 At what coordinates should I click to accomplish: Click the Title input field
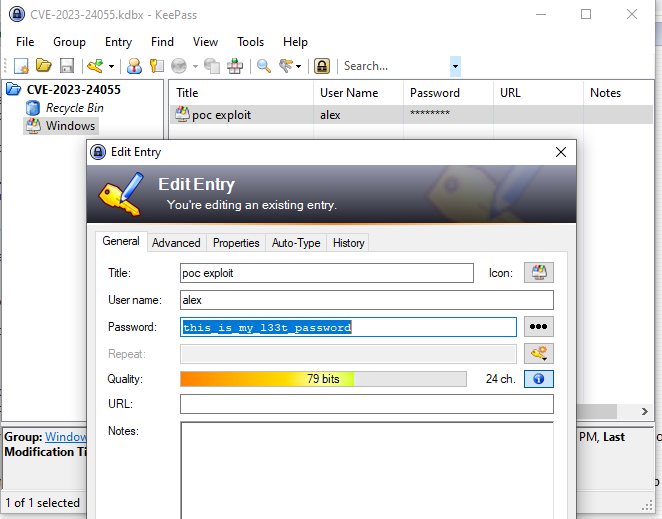pyautogui.click(x=327, y=273)
